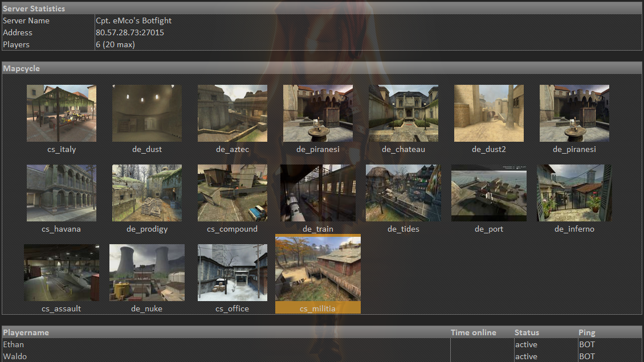644x362 pixels.
Task: Click the "de_tides" map name label
Action: click(x=403, y=229)
